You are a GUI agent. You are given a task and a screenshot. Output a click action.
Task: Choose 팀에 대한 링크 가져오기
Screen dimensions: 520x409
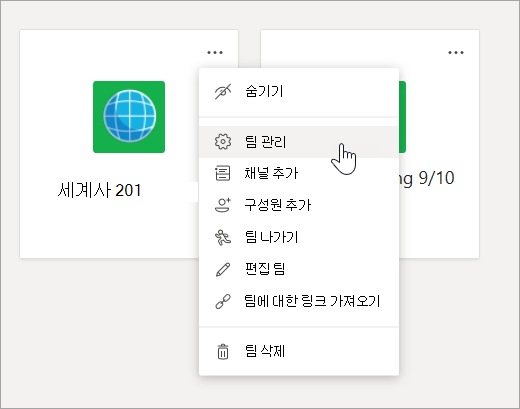click(x=299, y=301)
